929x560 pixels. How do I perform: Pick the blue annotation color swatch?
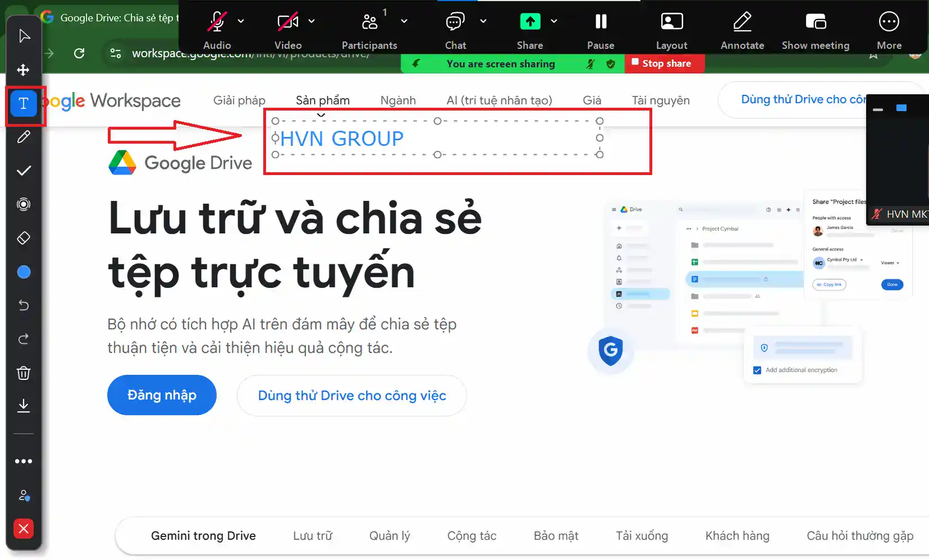[24, 272]
